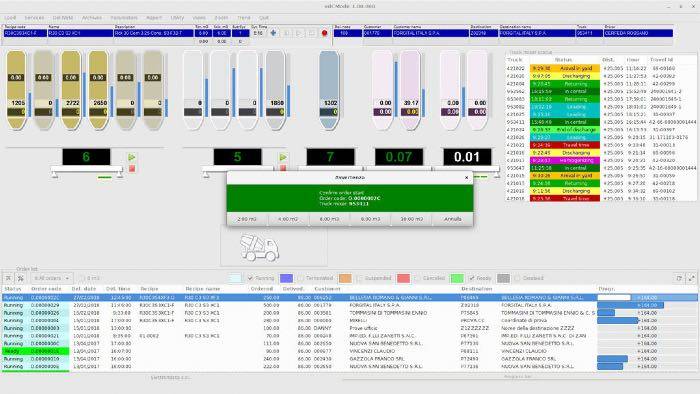Select the Ready order row in list
700x394 pixels.
pos(349,351)
